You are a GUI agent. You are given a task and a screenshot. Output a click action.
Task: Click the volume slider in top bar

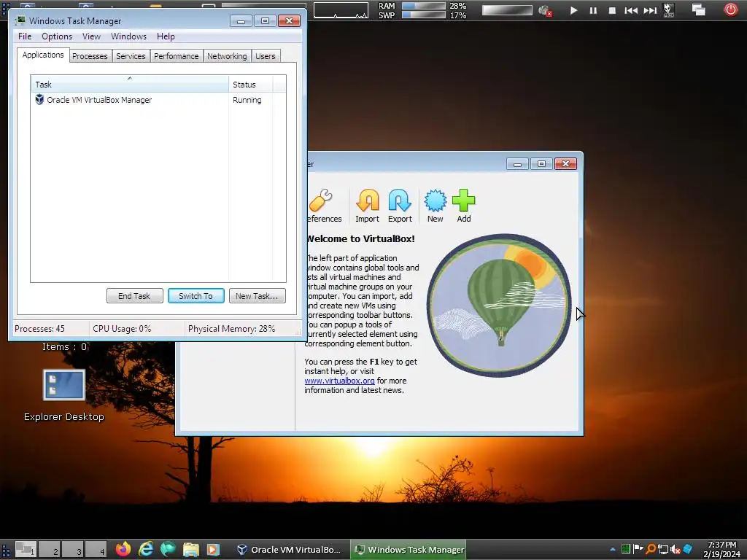tap(507, 10)
